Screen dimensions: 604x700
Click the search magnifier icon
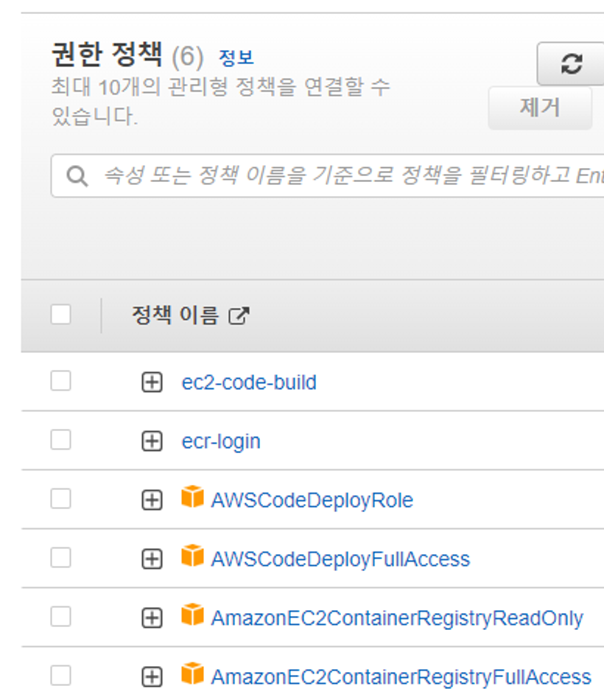[x=77, y=175]
